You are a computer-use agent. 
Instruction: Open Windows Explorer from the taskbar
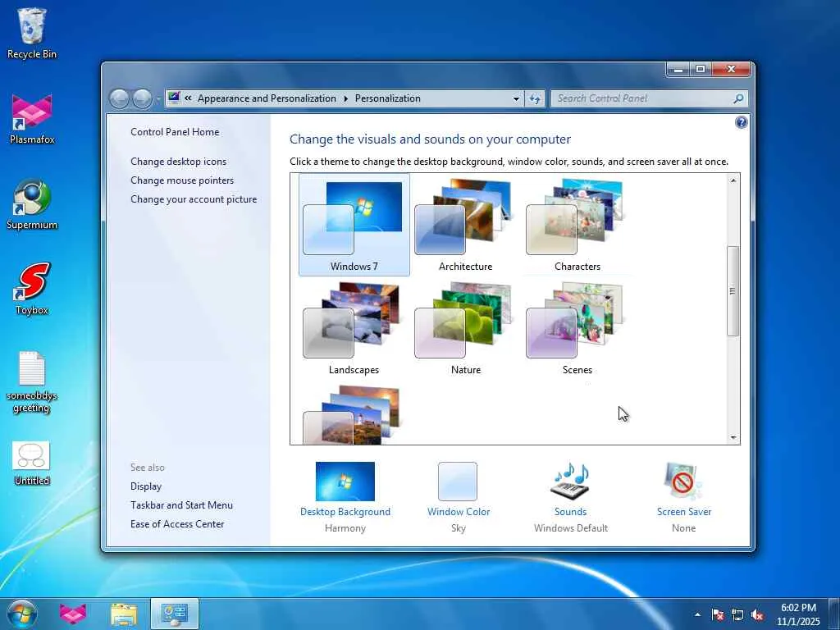click(x=124, y=614)
